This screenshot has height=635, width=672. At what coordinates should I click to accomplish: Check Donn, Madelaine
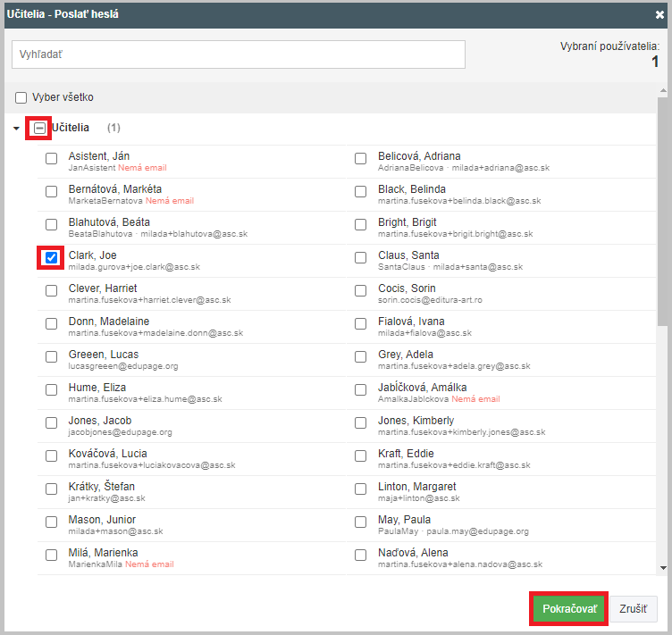click(x=52, y=323)
